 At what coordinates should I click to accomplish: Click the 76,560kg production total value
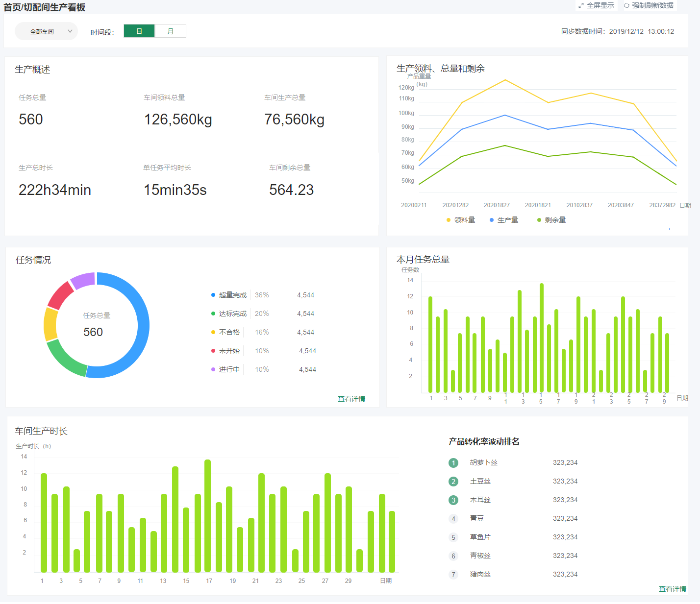click(294, 120)
